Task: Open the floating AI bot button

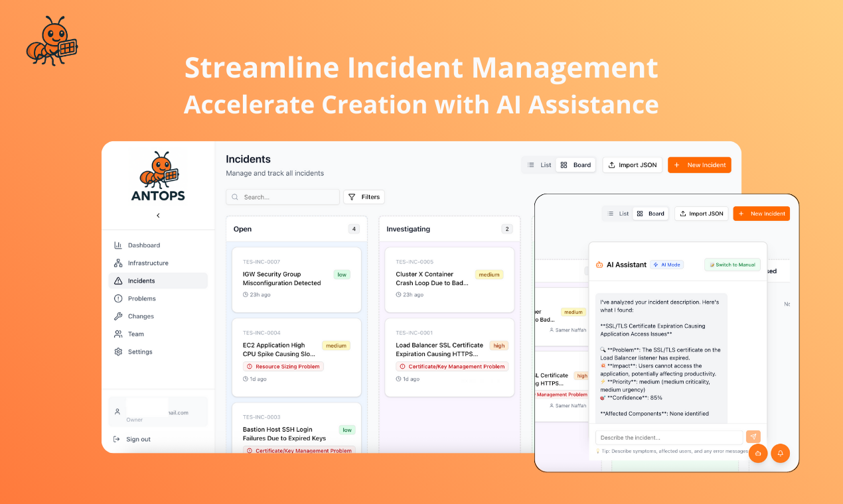Action: pos(758,454)
